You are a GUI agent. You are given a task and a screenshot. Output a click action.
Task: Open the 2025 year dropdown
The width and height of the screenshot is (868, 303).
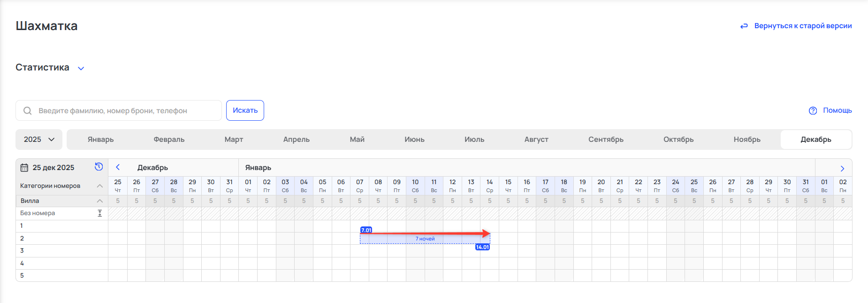pos(39,140)
